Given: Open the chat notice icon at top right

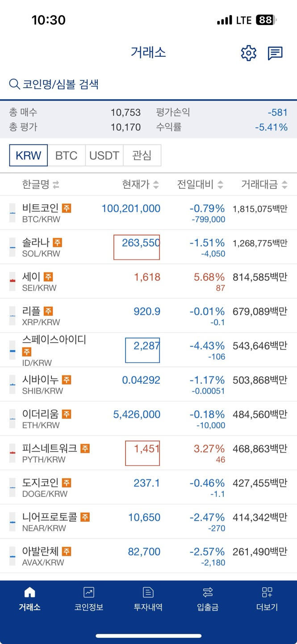Looking at the screenshot, I should pyautogui.click(x=275, y=52).
